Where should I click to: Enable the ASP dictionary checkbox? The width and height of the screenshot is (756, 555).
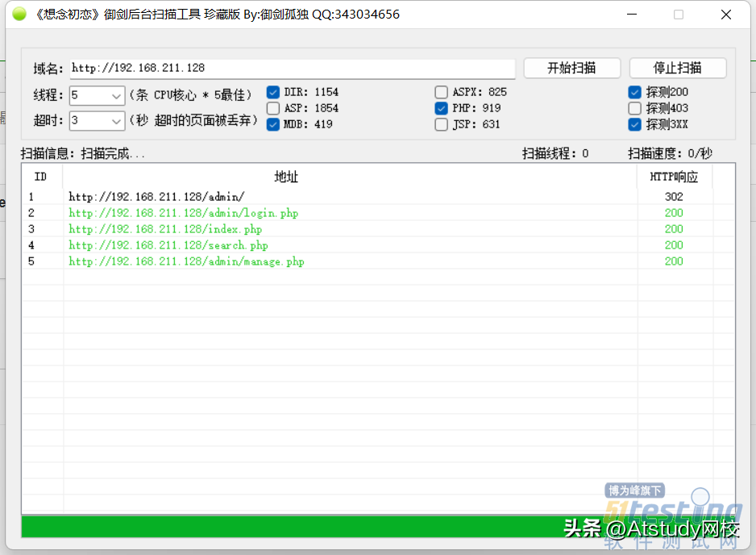coord(273,108)
